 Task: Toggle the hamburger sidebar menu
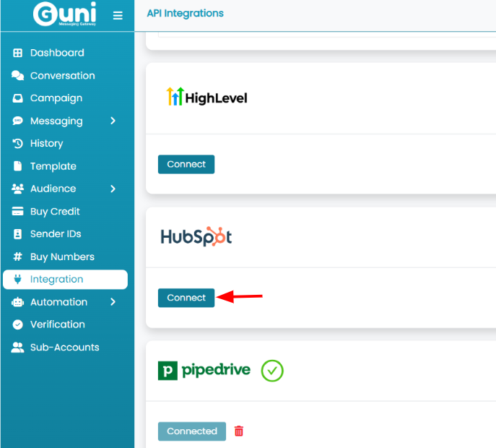click(x=118, y=15)
